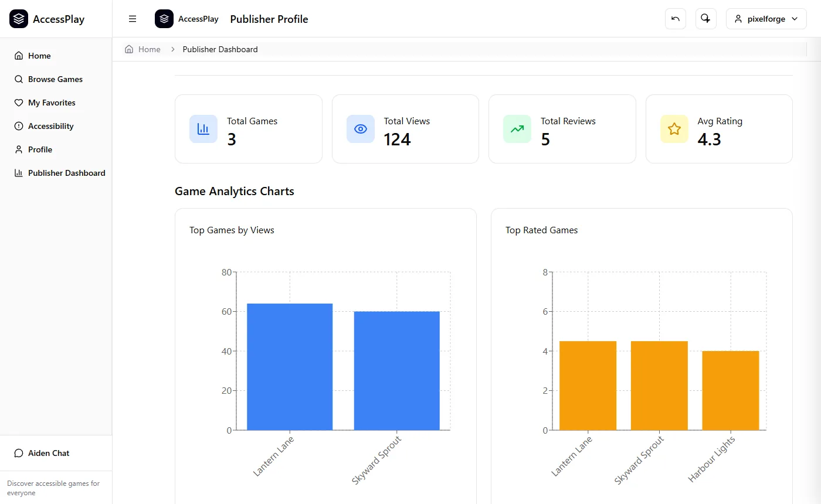Image resolution: width=821 pixels, height=504 pixels.
Task: Click the Total Games value 3
Action: [232, 139]
